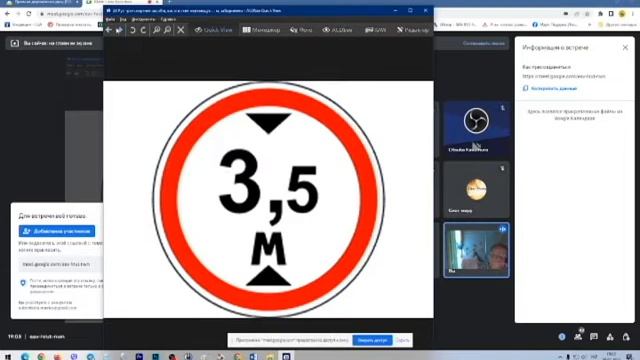Click the taskbar clock

[x=611, y=356]
